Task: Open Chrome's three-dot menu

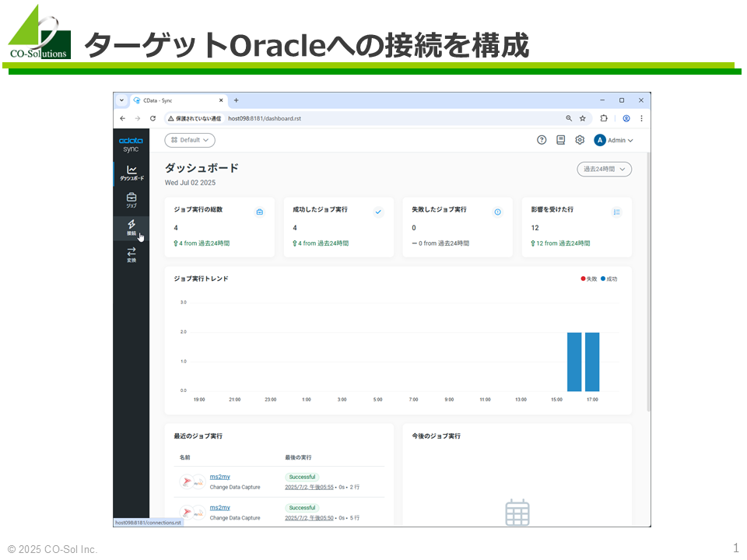Action: pyautogui.click(x=640, y=118)
